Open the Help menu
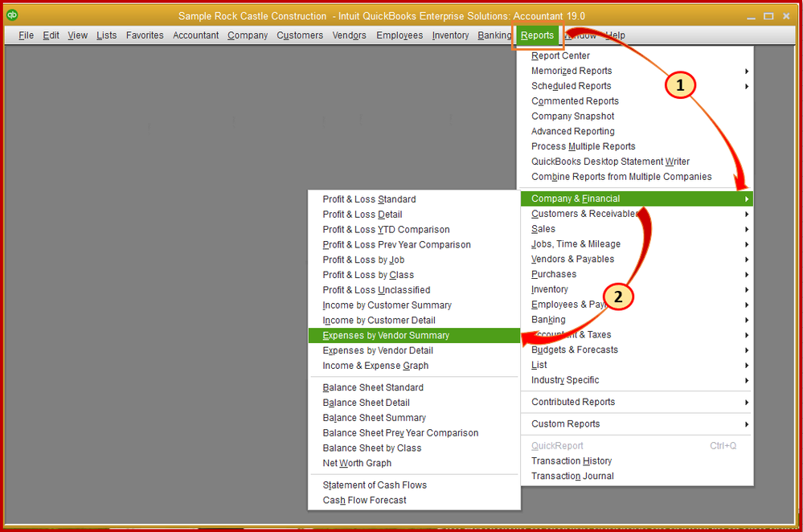This screenshot has width=803, height=532. pos(616,35)
